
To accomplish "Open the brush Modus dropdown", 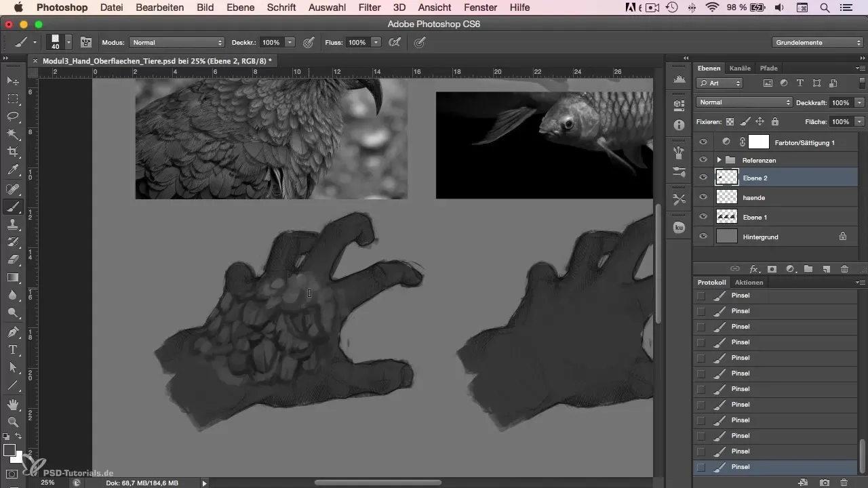I will tap(176, 42).
